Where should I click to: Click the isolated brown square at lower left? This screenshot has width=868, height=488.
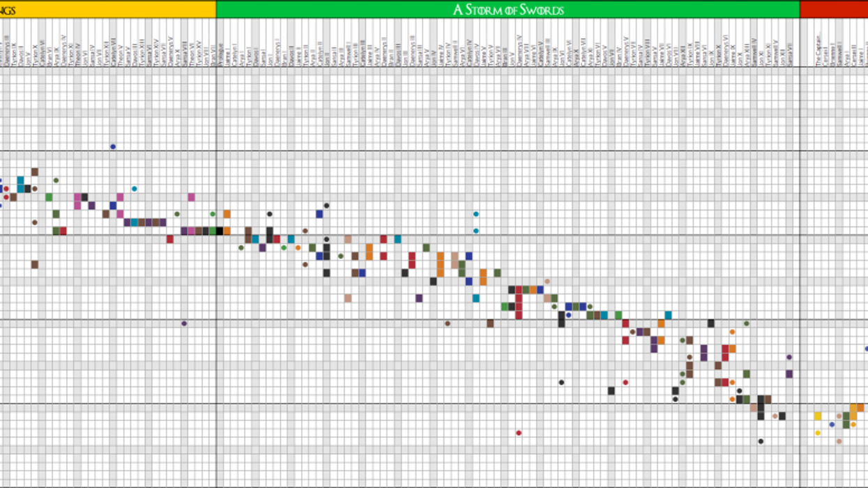(x=35, y=264)
